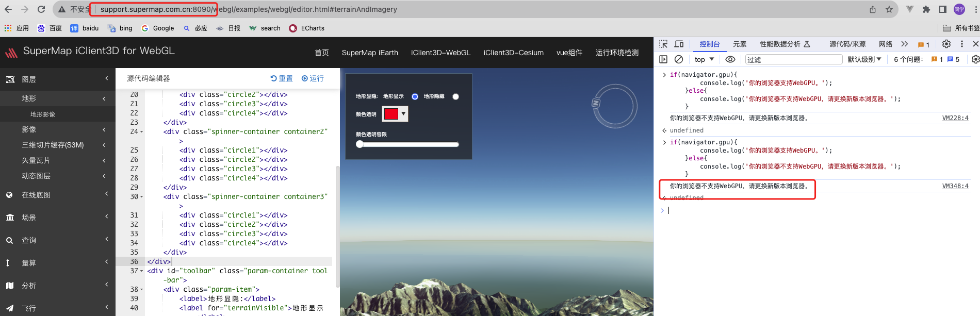Fold code at line 30
980x316 pixels.
(142, 197)
